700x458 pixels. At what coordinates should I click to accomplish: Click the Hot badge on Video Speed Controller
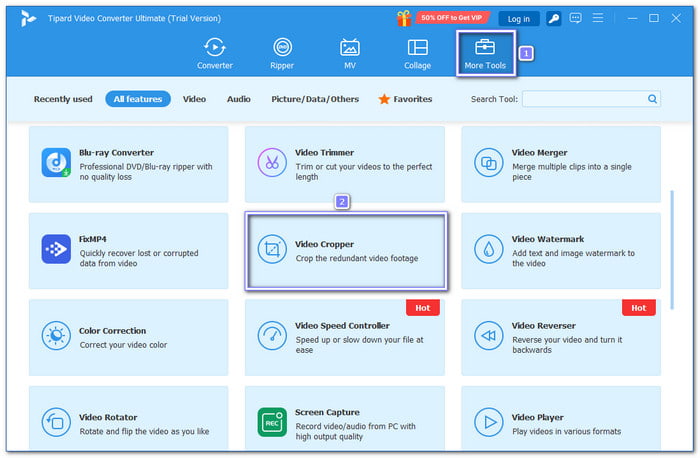(423, 308)
